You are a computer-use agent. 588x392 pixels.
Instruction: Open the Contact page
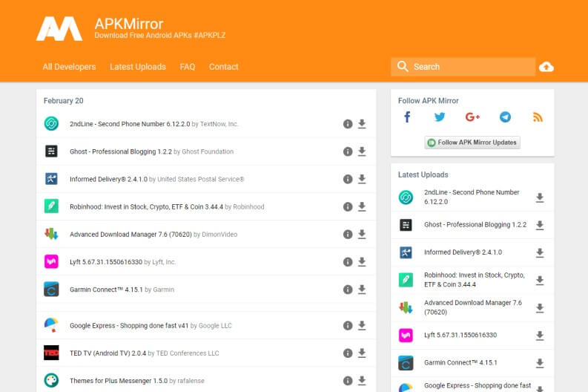pos(223,67)
